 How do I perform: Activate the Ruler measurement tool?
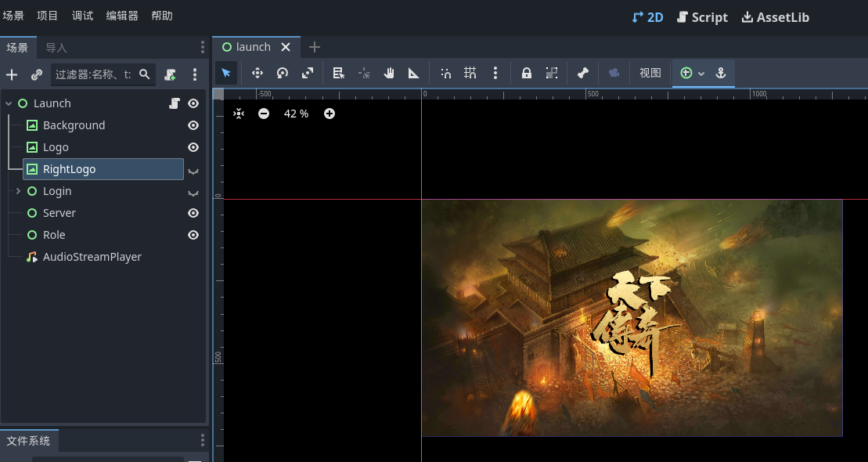click(x=414, y=73)
